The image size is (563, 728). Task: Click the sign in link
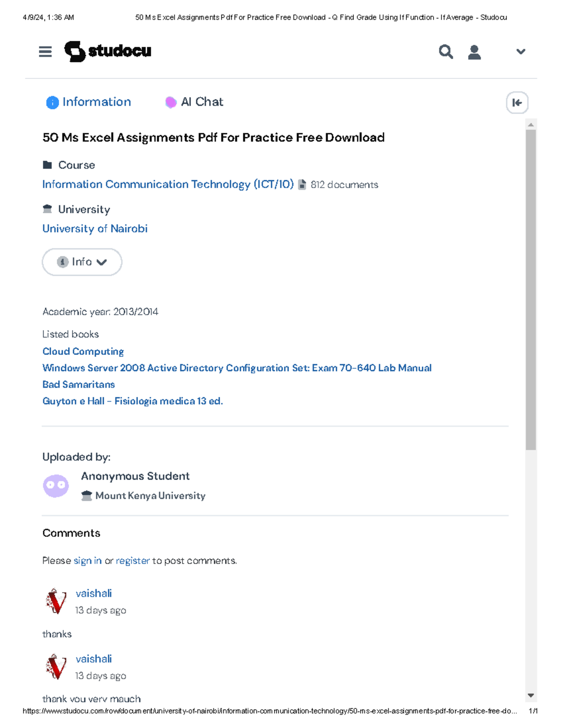pos(87,561)
